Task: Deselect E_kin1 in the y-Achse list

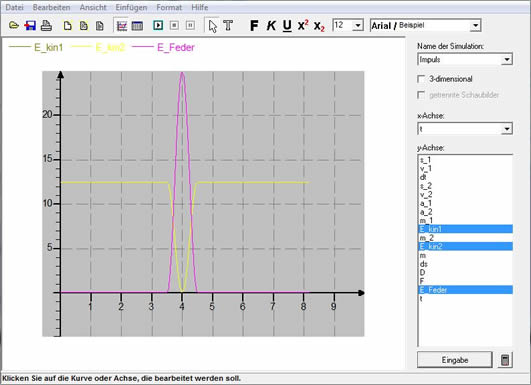Action: point(465,229)
